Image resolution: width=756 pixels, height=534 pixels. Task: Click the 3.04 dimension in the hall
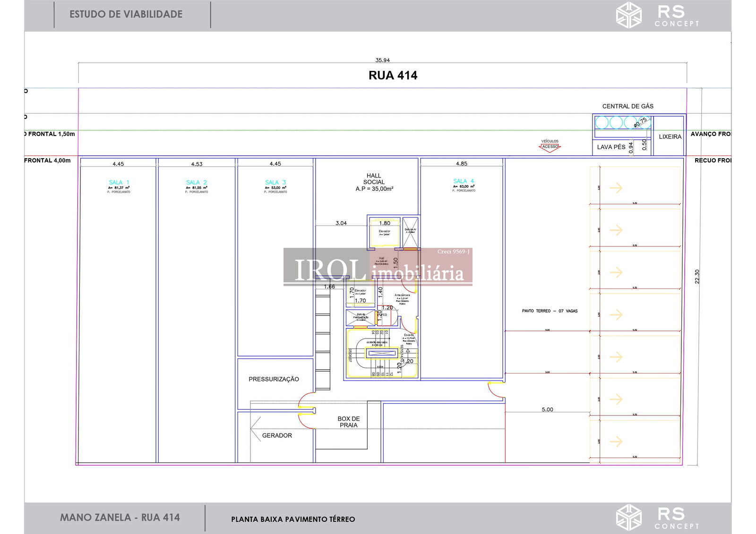341,223
